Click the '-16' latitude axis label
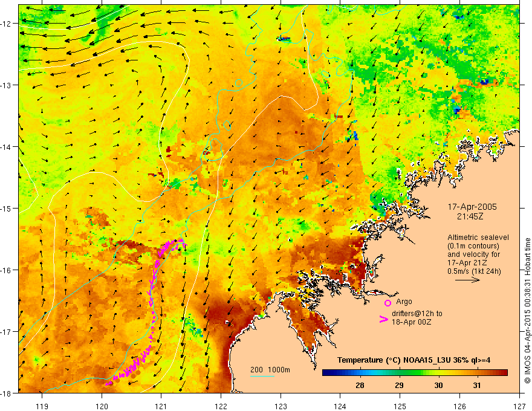The height and width of the screenshot is (411, 532). [x=7, y=270]
